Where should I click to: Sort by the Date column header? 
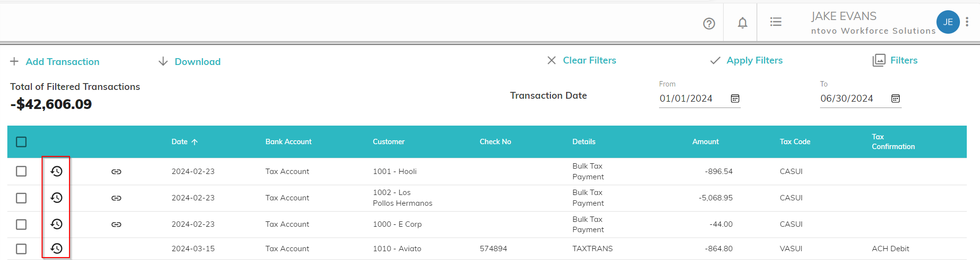tap(180, 142)
